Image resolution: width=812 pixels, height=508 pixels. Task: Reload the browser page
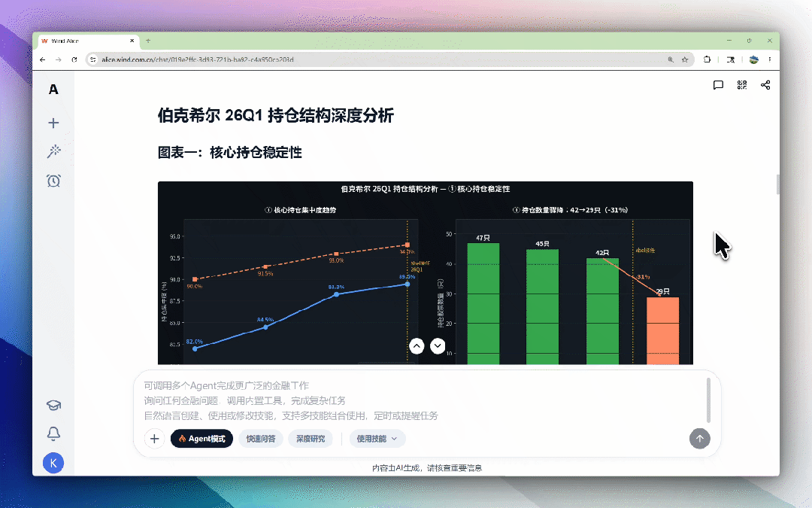click(x=74, y=59)
